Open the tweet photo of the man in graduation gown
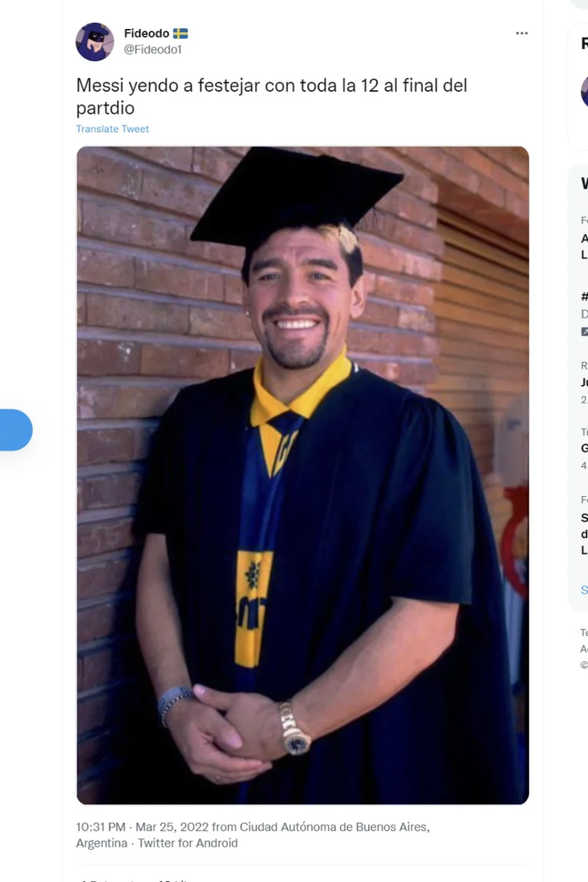The image size is (588, 882). click(302, 475)
